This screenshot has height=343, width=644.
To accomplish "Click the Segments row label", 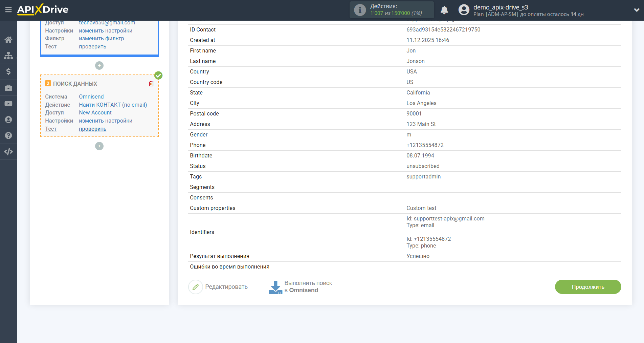I will [x=202, y=187].
